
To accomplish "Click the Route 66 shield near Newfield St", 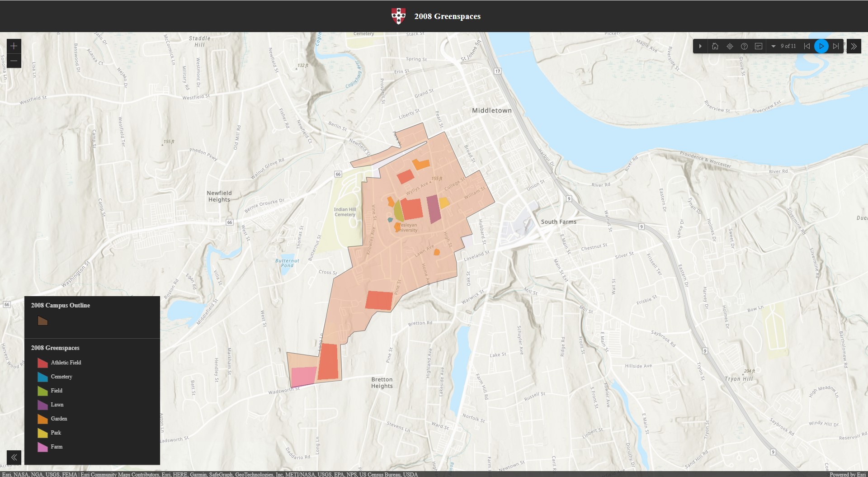I will coord(338,174).
